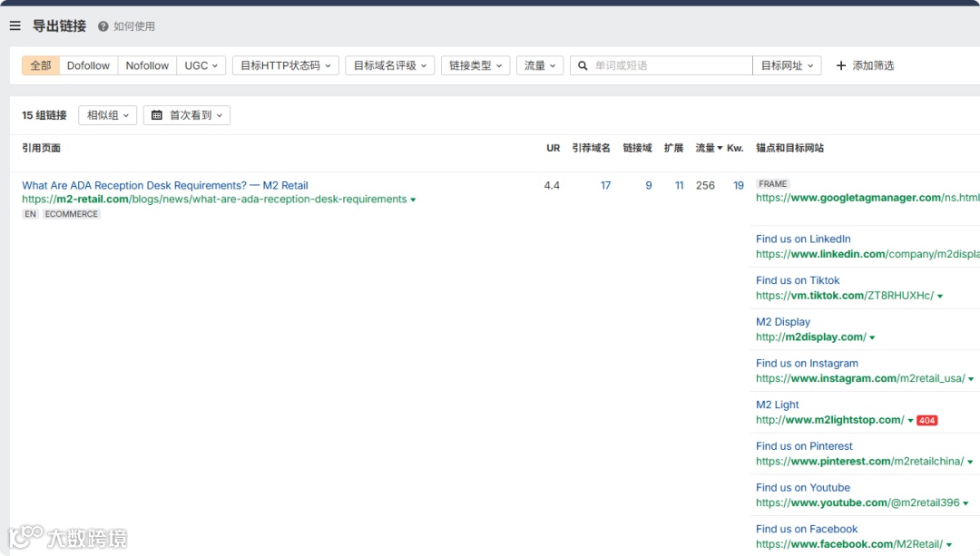Expand arrow next to pinterest.com URL

tap(970, 462)
